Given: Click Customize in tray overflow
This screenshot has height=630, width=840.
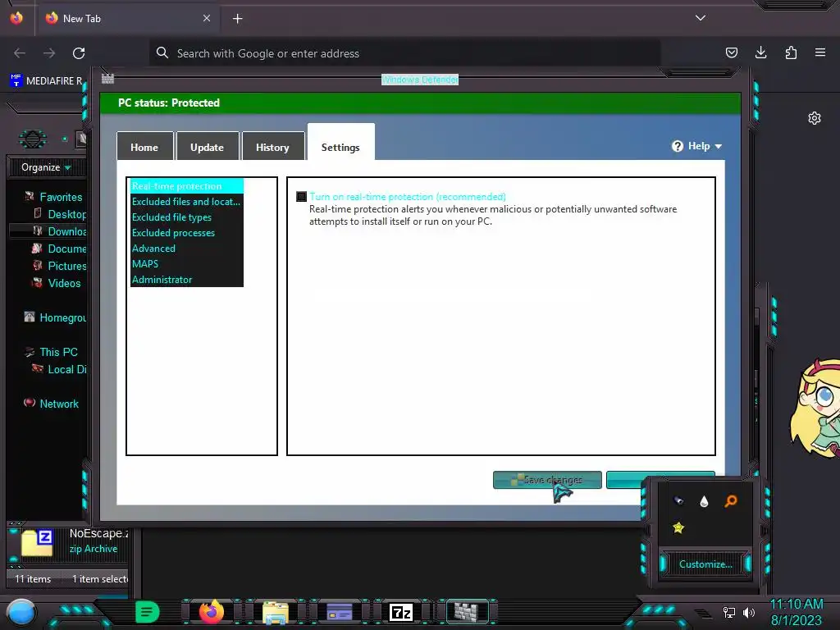Looking at the screenshot, I should point(705,564).
